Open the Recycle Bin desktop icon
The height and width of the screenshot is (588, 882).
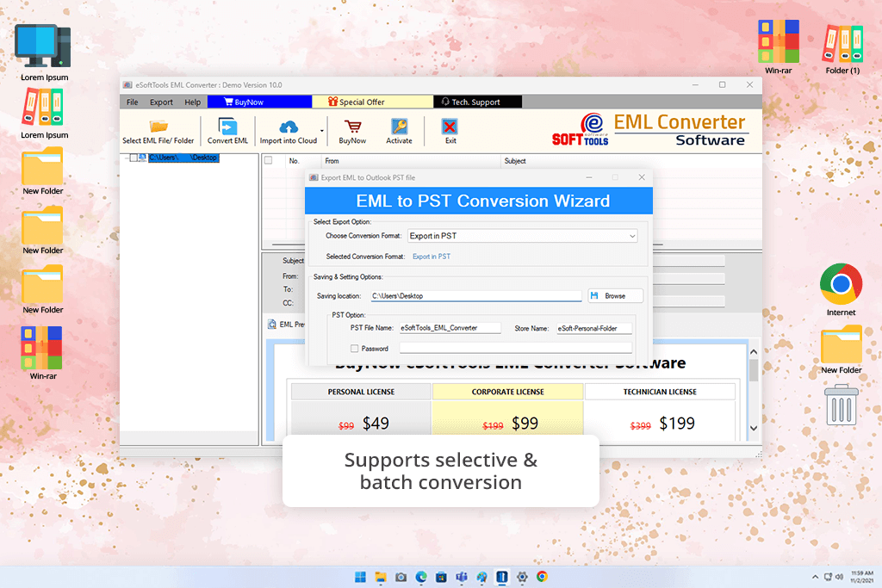point(842,405)
